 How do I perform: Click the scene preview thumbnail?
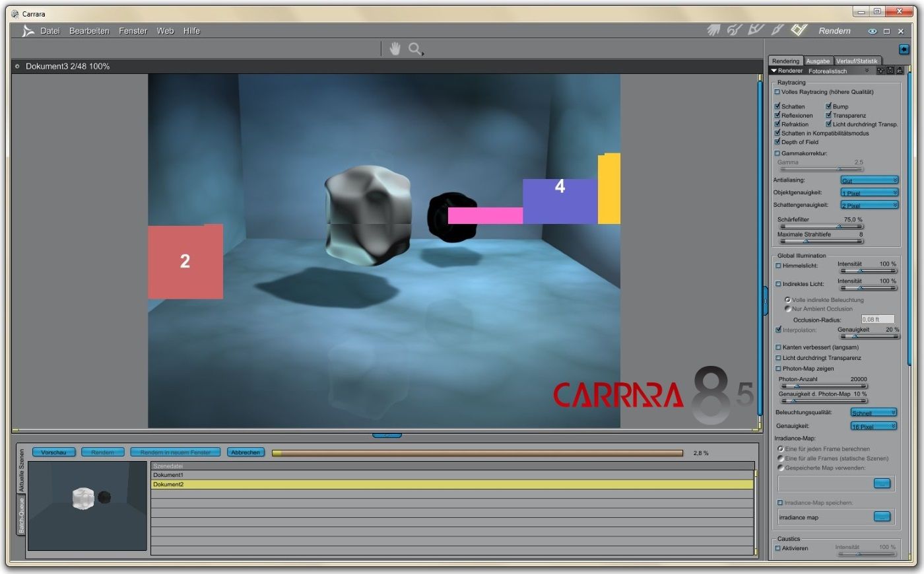[x=87, y=505]
